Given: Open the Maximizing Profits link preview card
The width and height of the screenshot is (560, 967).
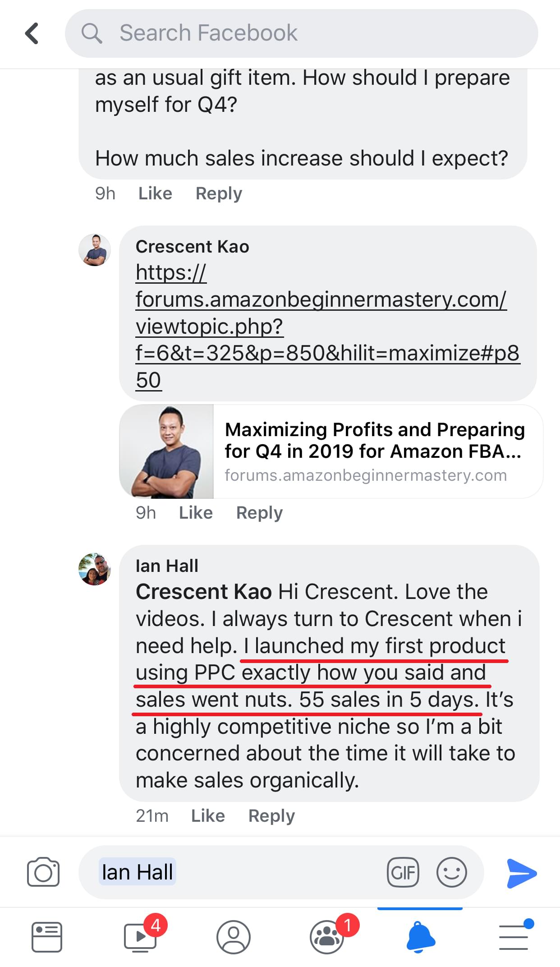Looking at the screenshot, I should tap(331, 451).
